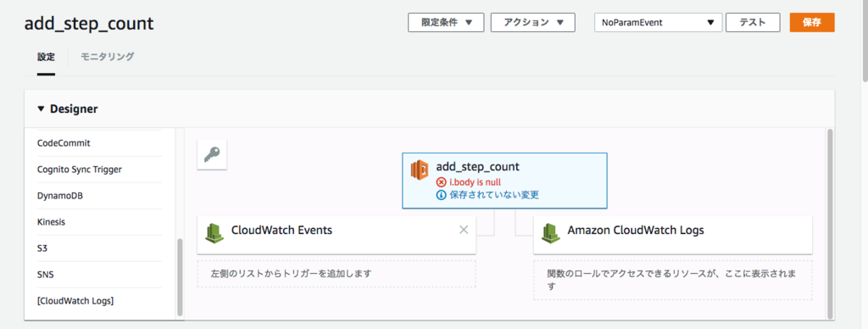Remove the CloudWatch Events trigger with X
The height and width of the screenshot is (329, 868).
pyautogui.click(x=464, y=230)
